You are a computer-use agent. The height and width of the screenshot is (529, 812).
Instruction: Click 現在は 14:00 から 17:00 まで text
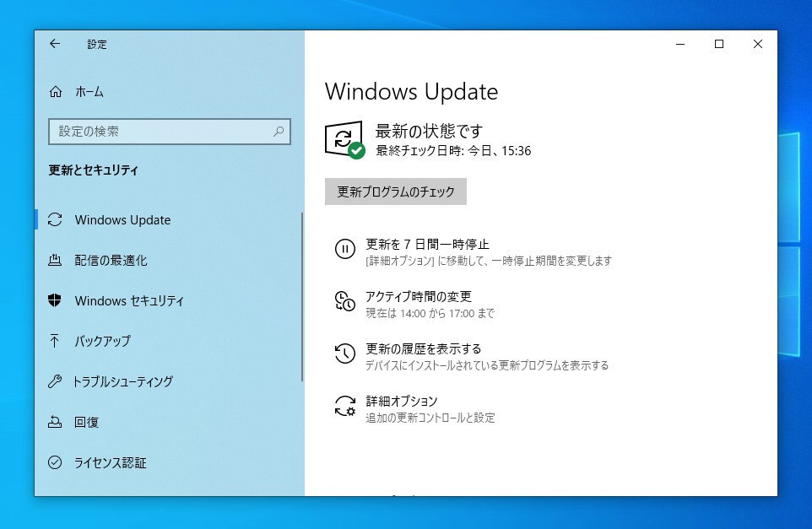click(x=430, y=313)
